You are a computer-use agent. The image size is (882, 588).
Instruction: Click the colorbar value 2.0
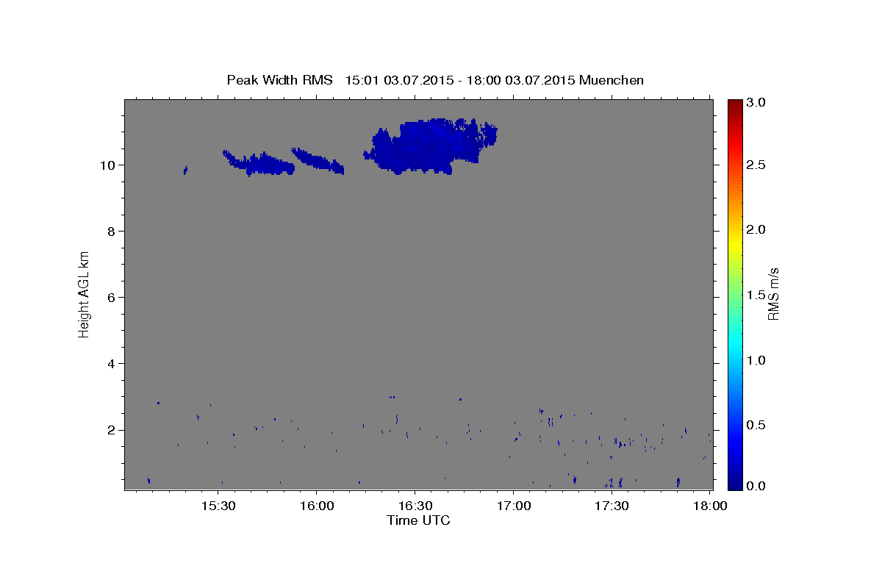tap(756, 230)
